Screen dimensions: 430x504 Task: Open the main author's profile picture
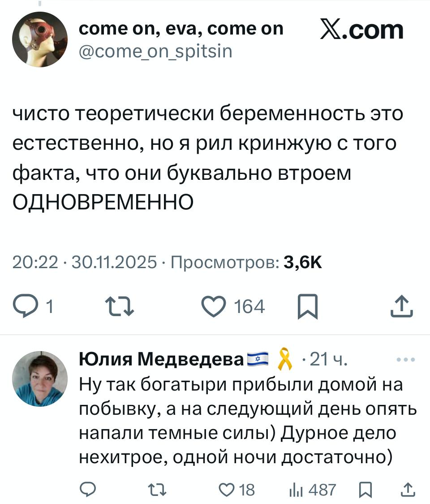point(39,39)
